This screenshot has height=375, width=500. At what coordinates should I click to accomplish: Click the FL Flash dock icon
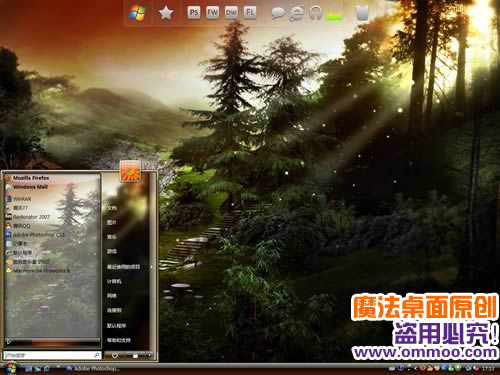pyautogui.click(x=250, y=13)
